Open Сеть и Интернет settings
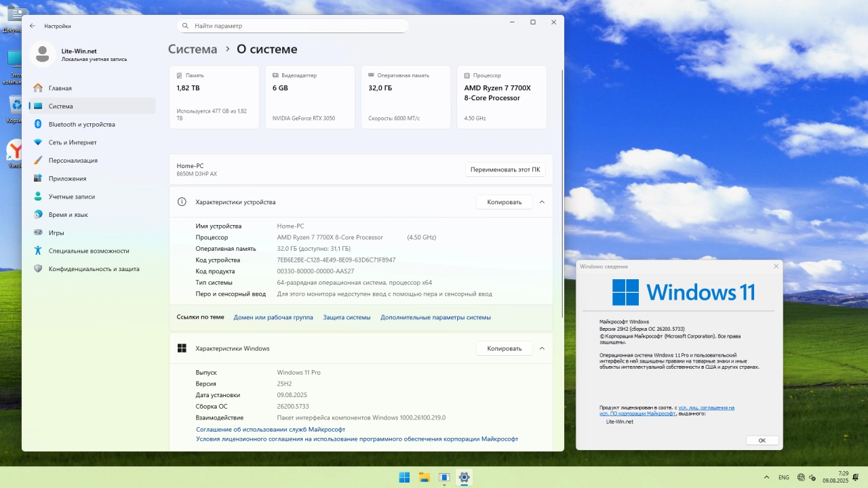This screenshot has width=868, height=488. [92, 142]
